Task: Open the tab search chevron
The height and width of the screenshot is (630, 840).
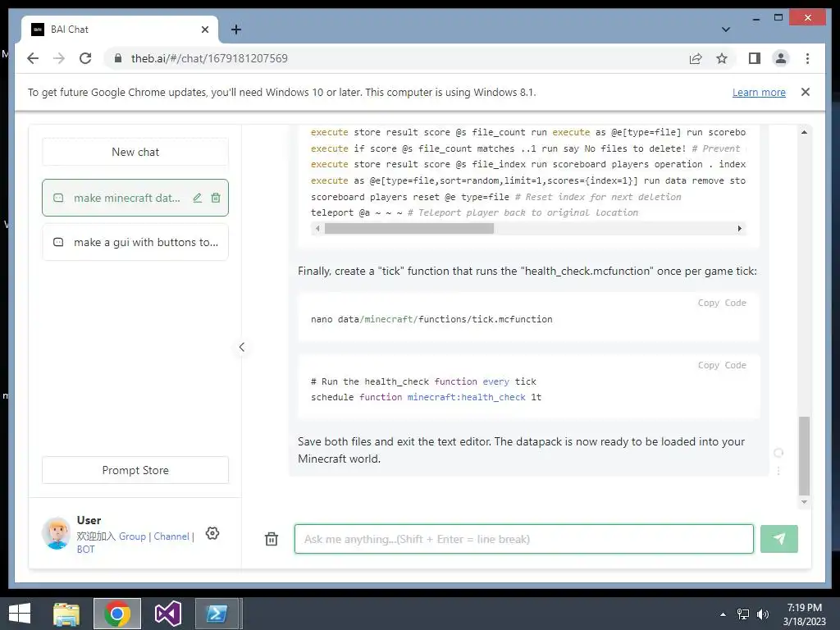Action: (x=725, y=30)
